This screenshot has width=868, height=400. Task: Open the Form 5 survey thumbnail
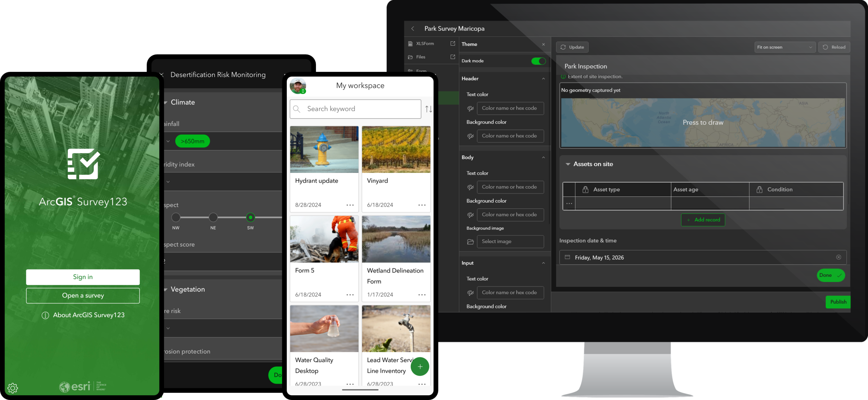point(324,239)
